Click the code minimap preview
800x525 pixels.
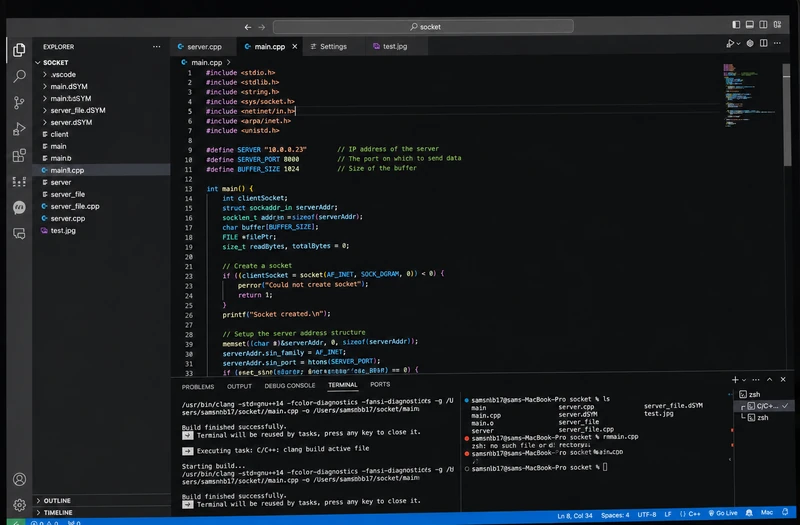coord(750,95)
